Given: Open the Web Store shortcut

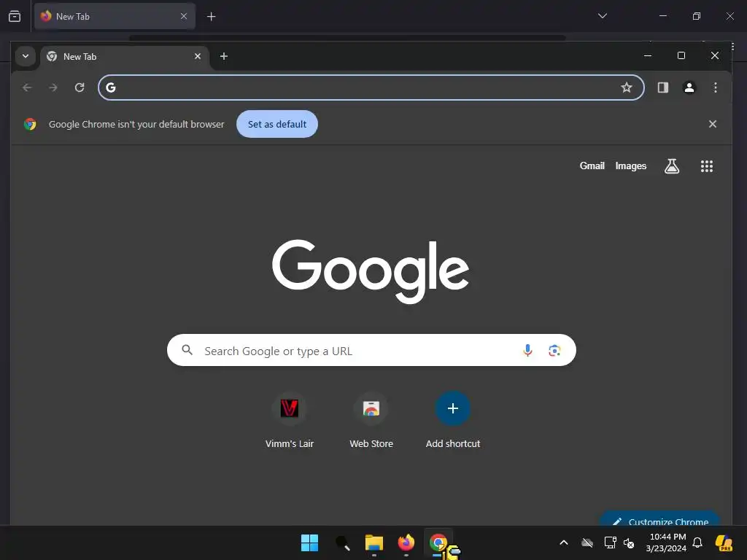Looking at the screenshot, I should (x=371, y=421).
